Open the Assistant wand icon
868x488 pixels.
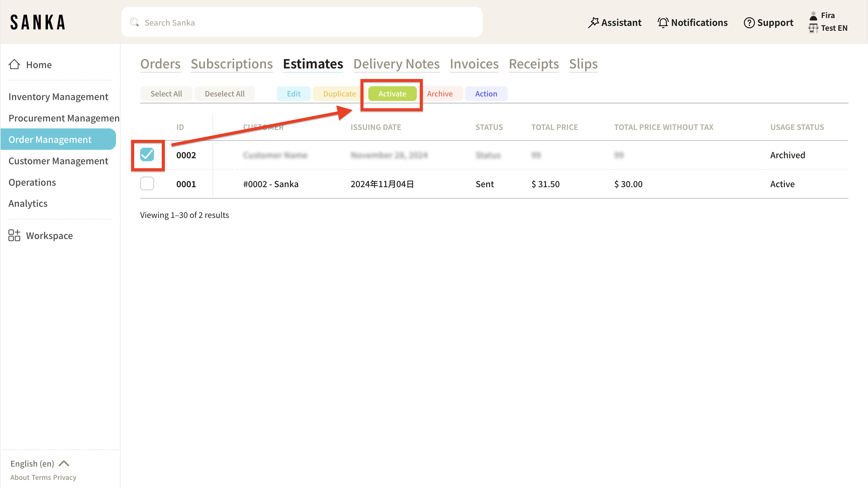point(593,23)
